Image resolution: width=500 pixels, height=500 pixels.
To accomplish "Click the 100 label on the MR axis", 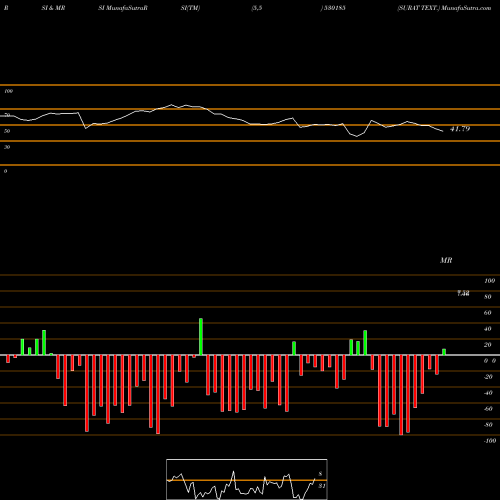I will click(490, 281).
